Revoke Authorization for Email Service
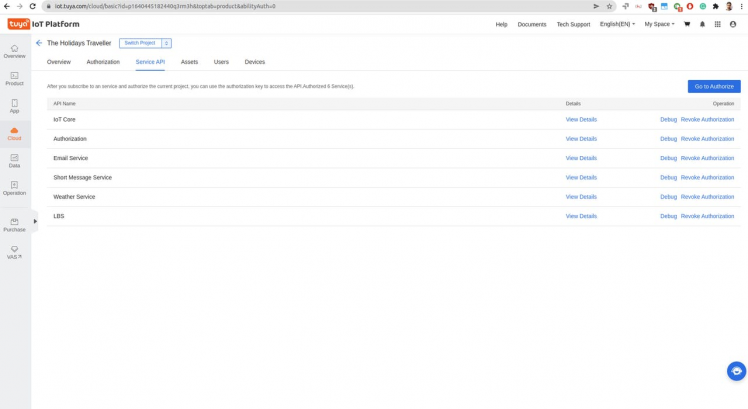The width and height of the screenshot is (748, 409). 707,158
